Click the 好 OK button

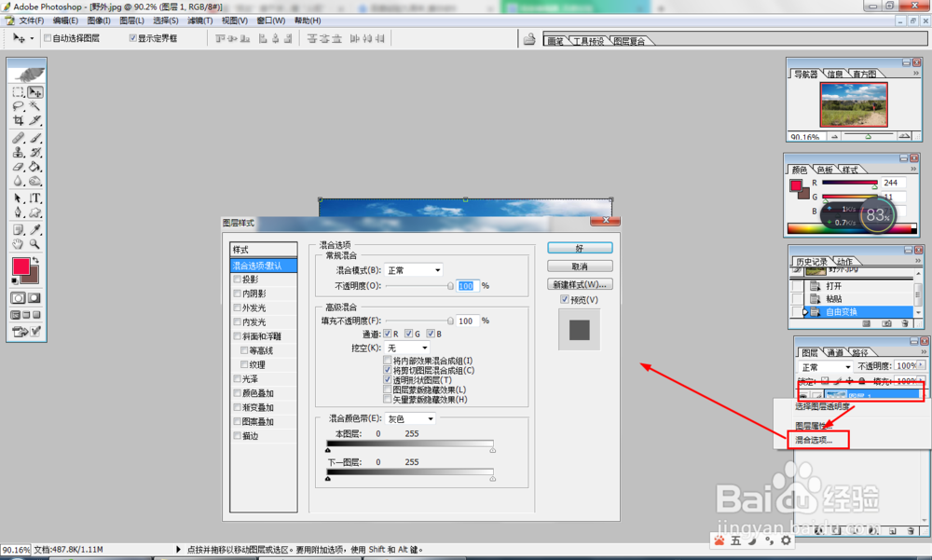coord(580,248)
